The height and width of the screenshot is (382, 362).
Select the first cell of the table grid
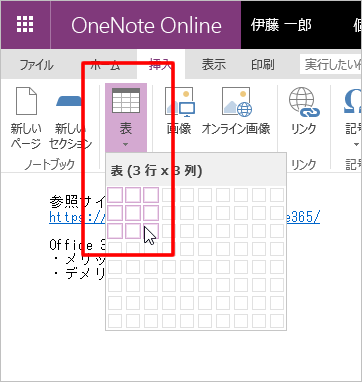click(x=115, y=195)
